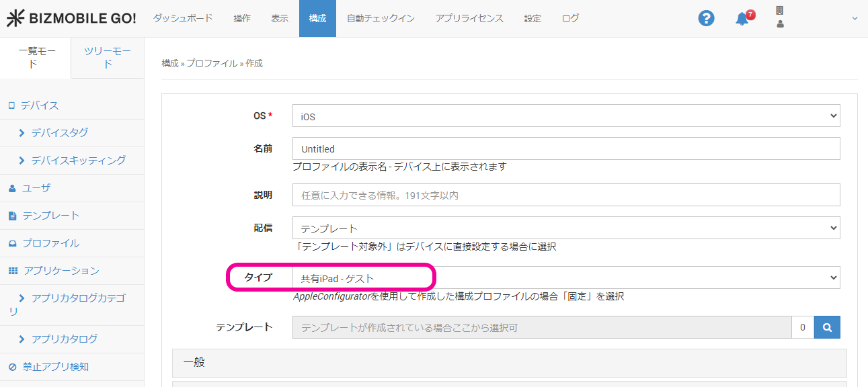Click the help question mark icon
Viewport: 868px width, 387px height.
tap(706, 19)
